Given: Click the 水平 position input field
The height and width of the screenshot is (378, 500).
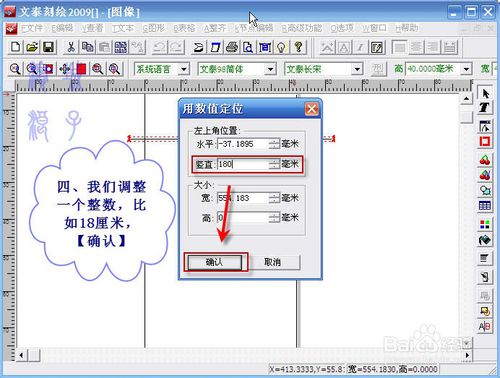Looking at the screenshot, I should click(x=243, y=144).
